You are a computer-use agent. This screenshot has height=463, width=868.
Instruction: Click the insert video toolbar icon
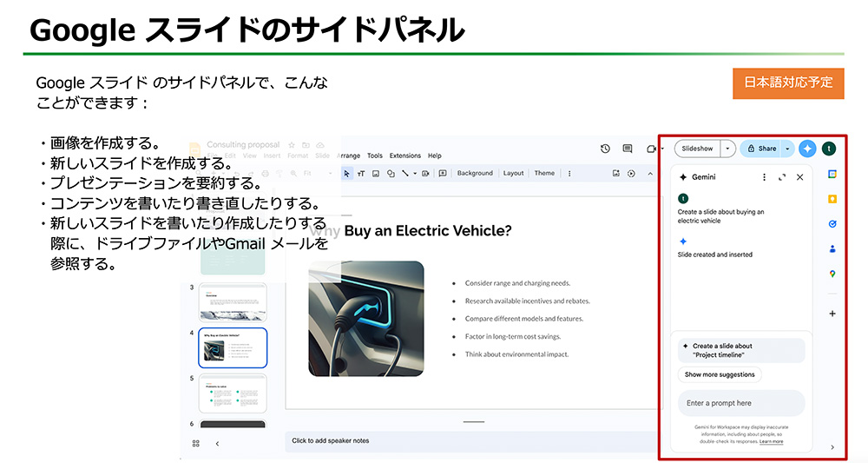point(425,174)
